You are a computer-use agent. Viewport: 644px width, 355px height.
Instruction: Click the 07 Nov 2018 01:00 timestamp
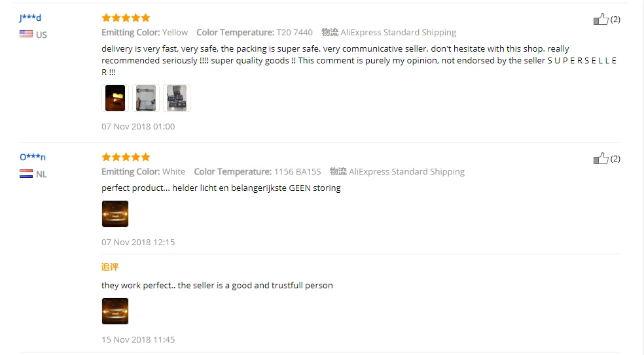tap(138, 126)
